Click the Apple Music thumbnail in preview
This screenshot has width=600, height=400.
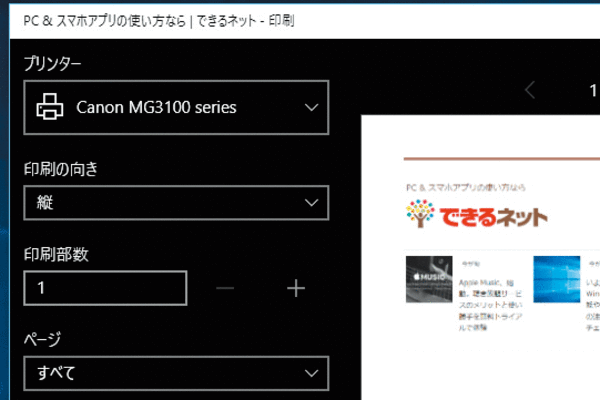[429, 279]
